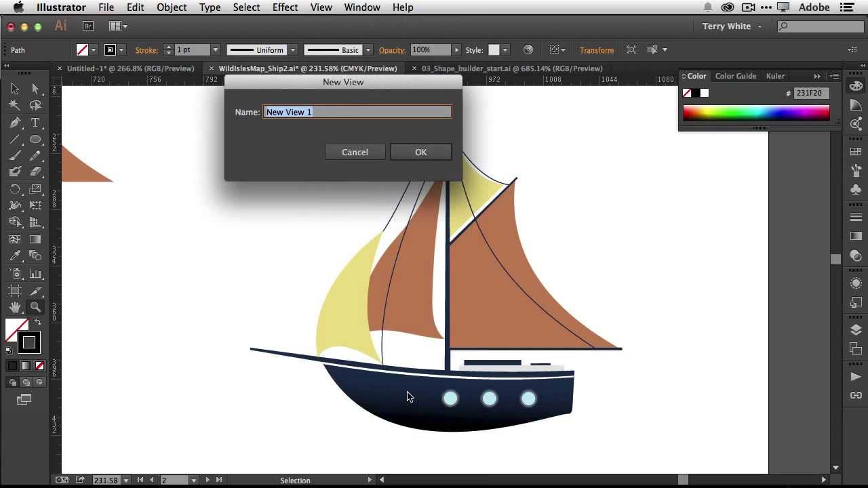Image resolution: width=868 pixels, height=488 pixels.
Task: Set paint mode to Color
Action: (x=13, y=366)
